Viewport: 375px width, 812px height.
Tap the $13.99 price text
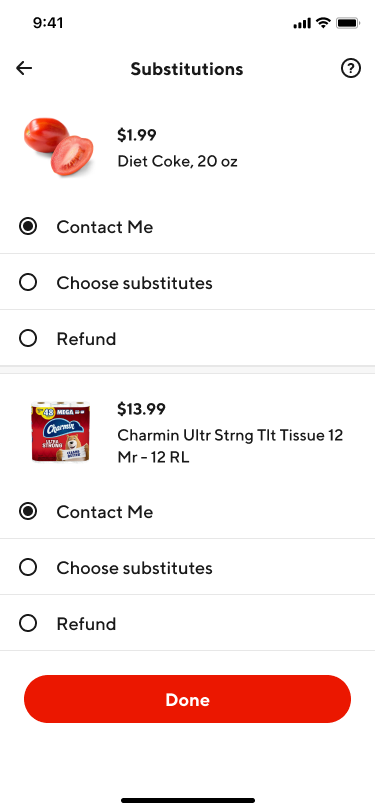141,409
